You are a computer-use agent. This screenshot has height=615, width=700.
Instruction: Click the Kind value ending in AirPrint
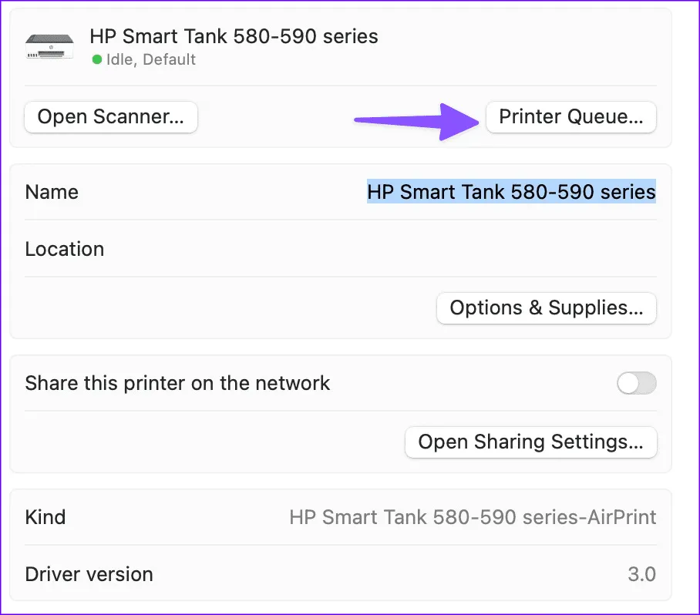(x=473, y=516)
